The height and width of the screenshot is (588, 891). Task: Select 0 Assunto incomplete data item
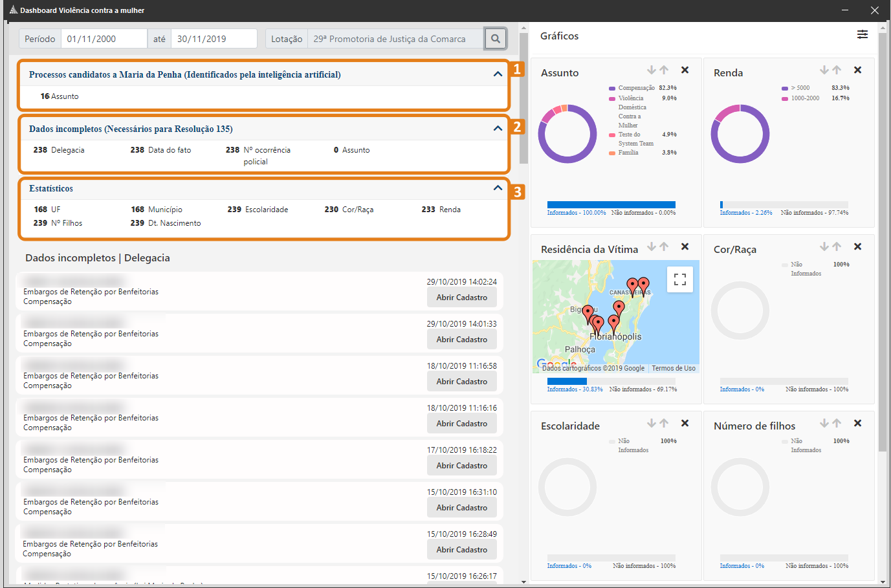(352, 150)
